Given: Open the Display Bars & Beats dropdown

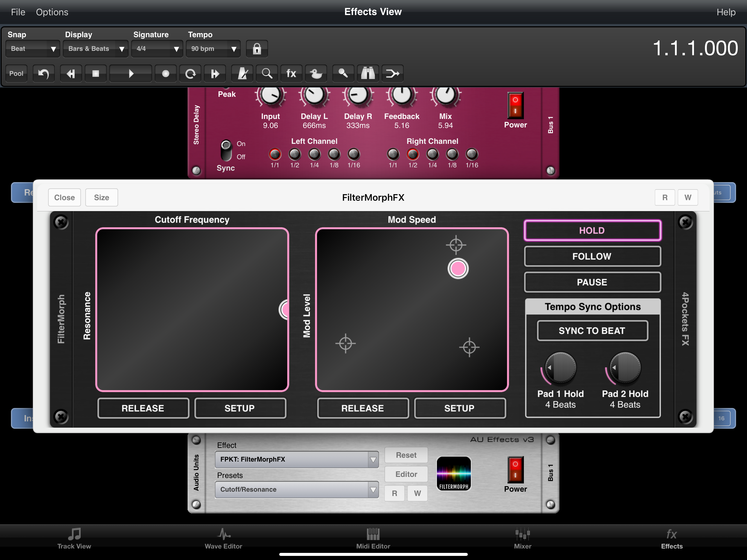Looking at the screenshot, I should tap(96, 49).
